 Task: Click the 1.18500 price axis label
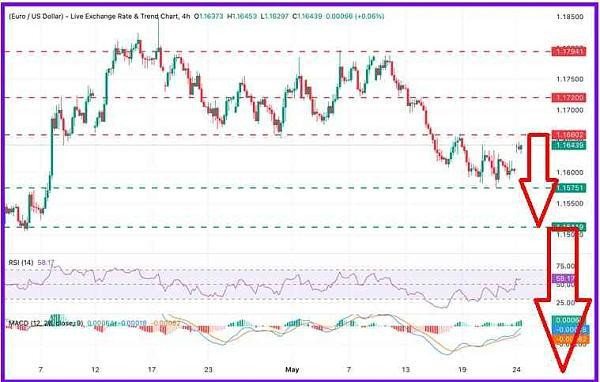(570, 17)
